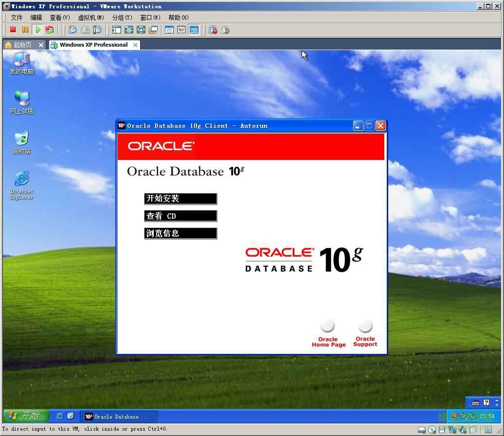
Task: Power off the virtual machine
Action: 12,30
